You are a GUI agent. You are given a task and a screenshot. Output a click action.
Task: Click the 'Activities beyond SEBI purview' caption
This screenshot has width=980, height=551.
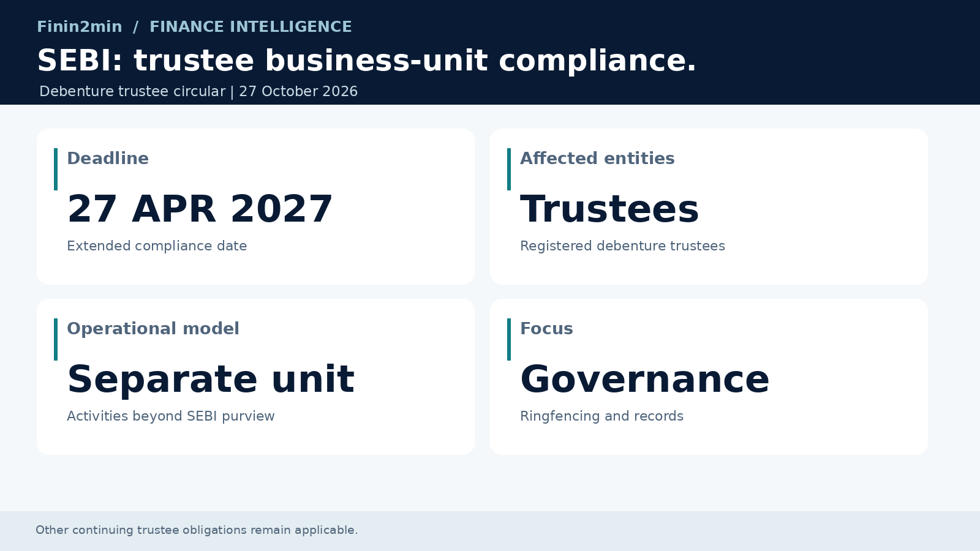171,416
